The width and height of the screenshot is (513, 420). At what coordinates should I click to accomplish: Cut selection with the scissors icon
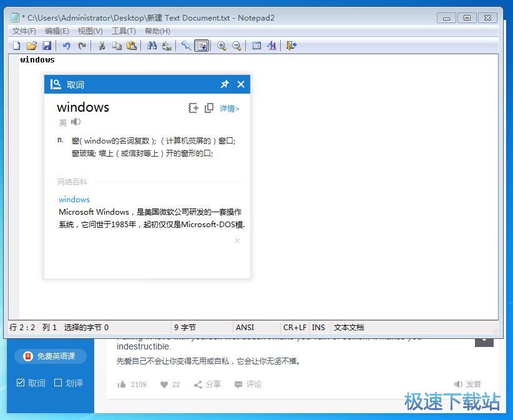coord(102,46)
